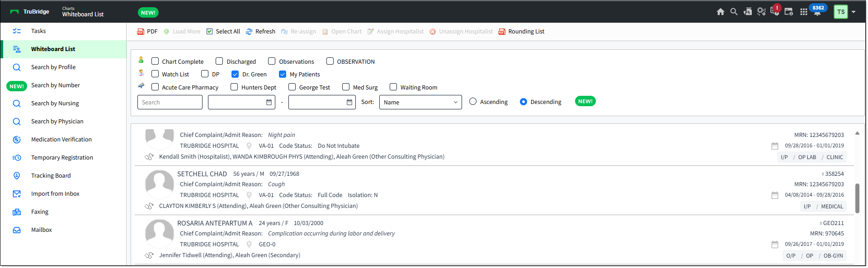Viewport: 868px width, 268px height.
Task: Click the green NEW! badge in header
Action: coord(148,13)
